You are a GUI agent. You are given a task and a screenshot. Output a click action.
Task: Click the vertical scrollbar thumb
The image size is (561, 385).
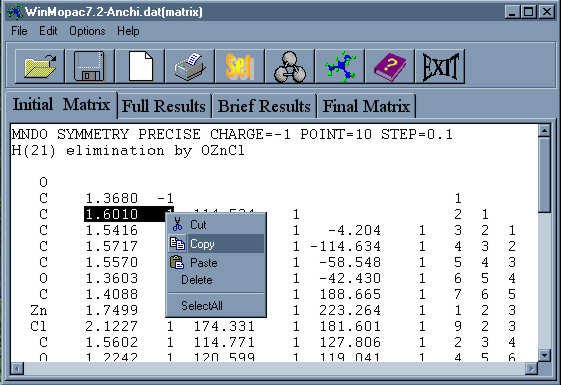544,175
